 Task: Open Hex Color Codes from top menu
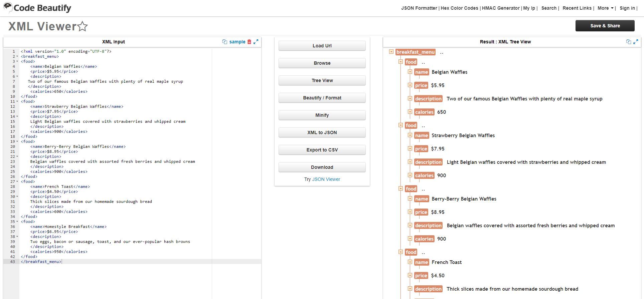459,8
